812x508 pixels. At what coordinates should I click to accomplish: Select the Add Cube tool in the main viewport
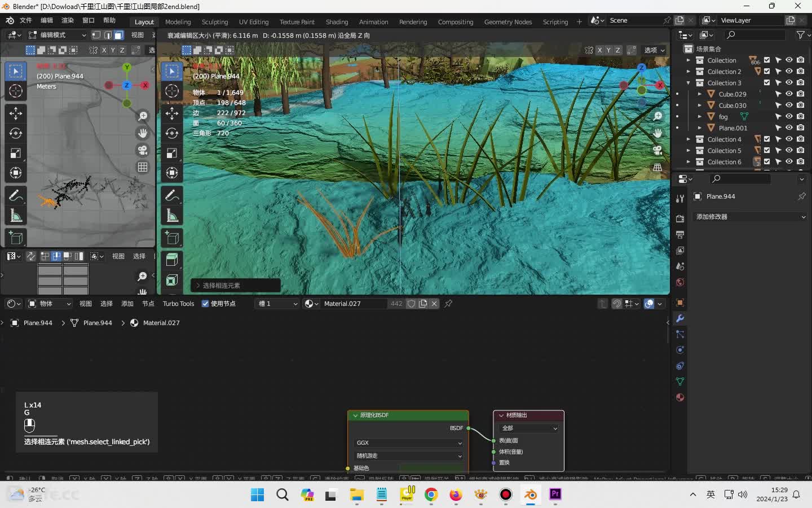point(172,238)
